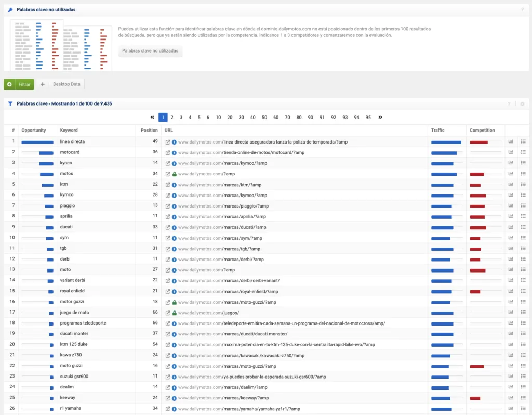Sort table by Position column

[x=149, y=131]
